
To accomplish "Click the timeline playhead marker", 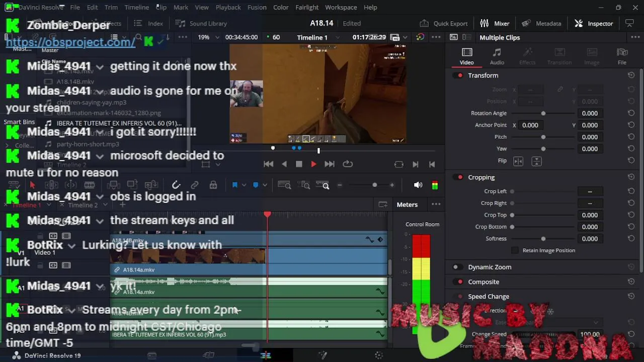I will (267, 215).
